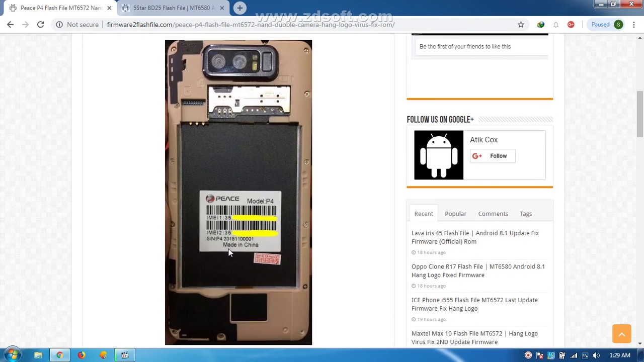Click the orange scroll-to-top arrow button
The height and width of the screenshot is (362, 644).
(x=622, y=334)
